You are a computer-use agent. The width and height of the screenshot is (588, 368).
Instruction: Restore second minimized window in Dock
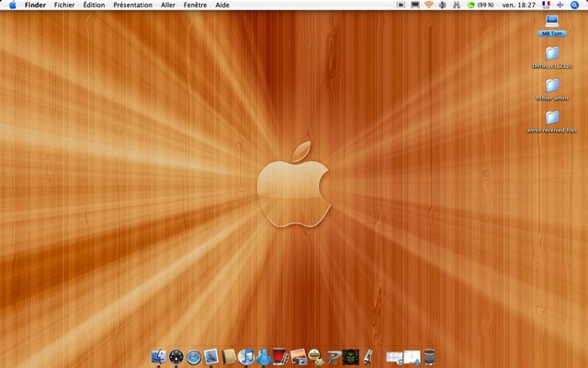[x=412, y=357]
